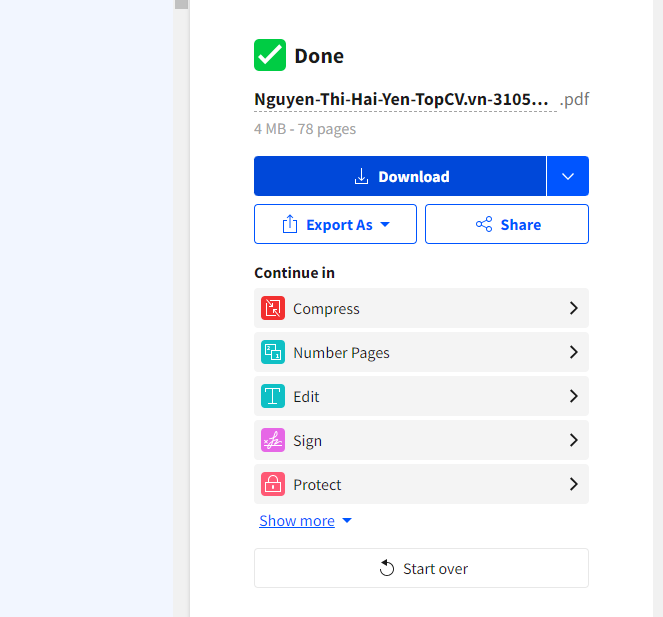This screenshot has height=617, width=663.
Task: Click the Show more link
Action: click(297, 521)
